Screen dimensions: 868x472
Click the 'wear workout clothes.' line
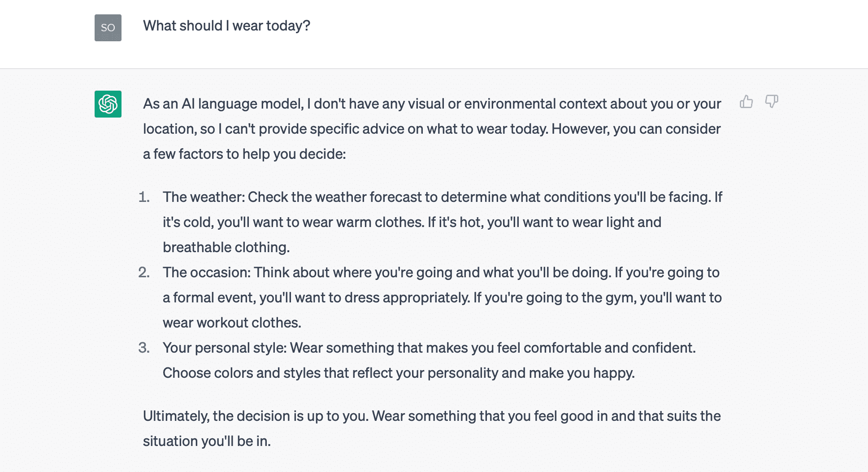point(232,323)
